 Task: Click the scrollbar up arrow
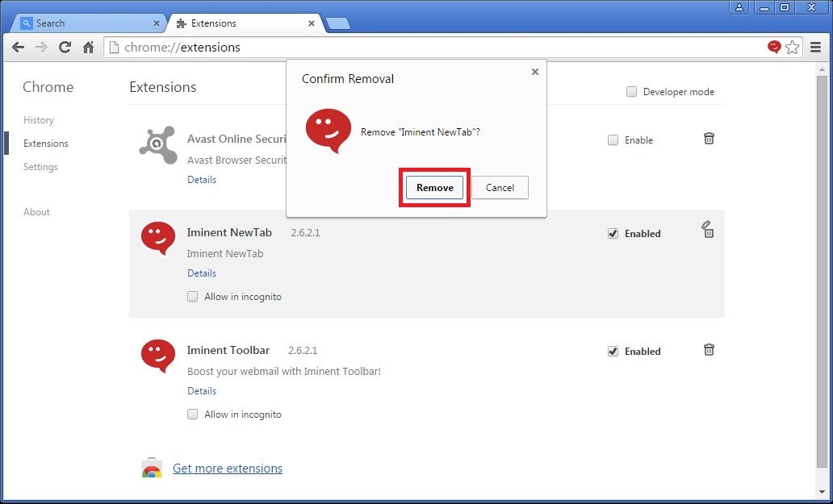[x=823, y=68]
